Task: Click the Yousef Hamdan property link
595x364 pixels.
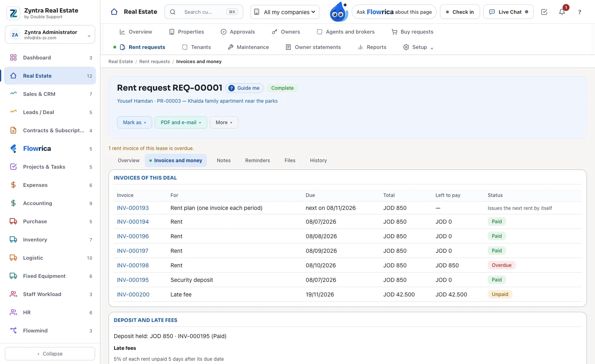Action: tap(197, 101)
